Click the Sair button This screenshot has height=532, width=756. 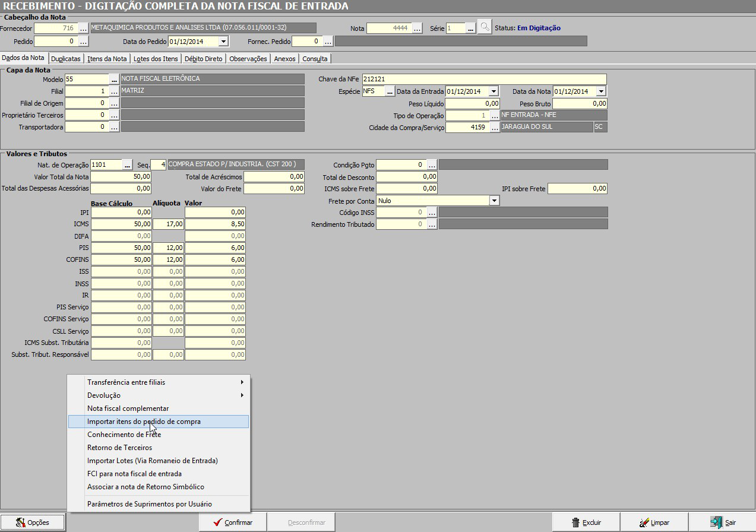point(723,522)
